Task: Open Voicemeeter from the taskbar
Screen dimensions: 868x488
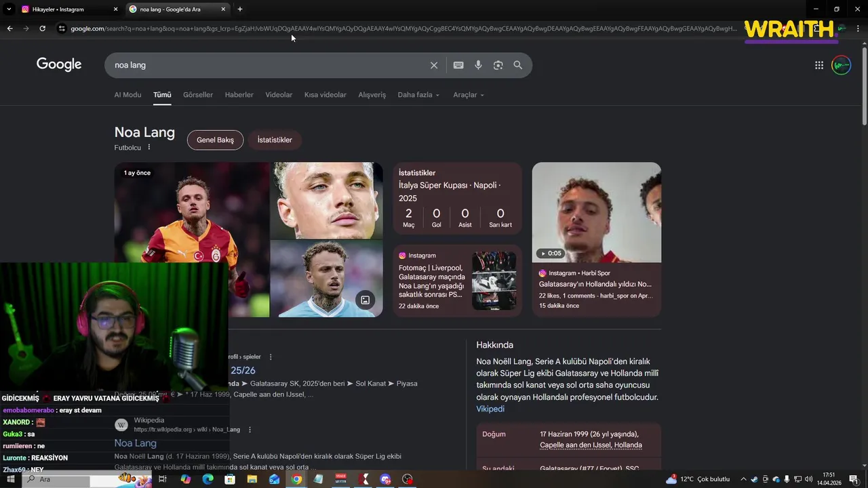Action: pyautogui.click(x=341, y=479)
